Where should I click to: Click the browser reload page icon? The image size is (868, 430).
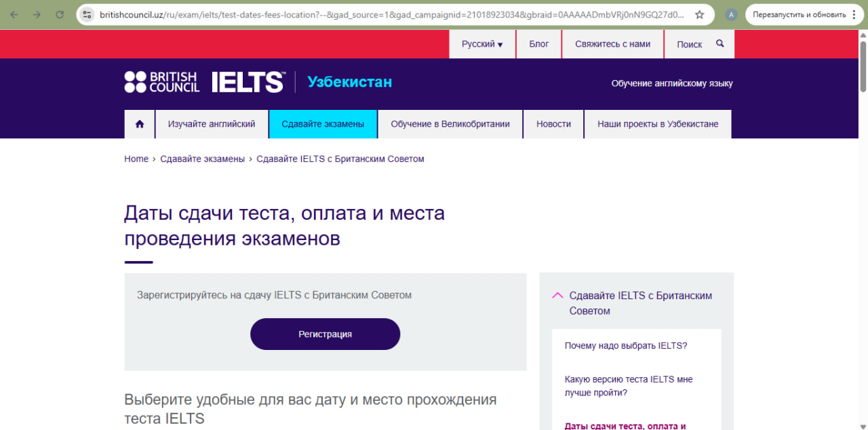(x=60, y=14)
